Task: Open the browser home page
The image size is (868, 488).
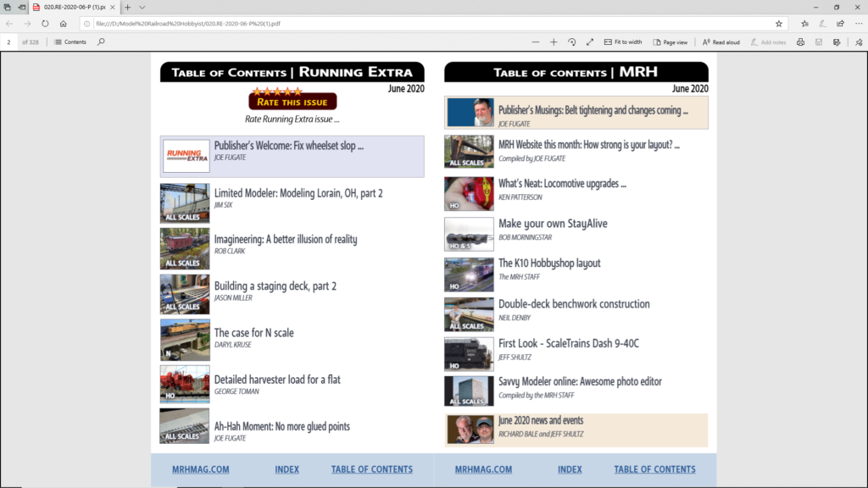Action: (x=63, y=24)
